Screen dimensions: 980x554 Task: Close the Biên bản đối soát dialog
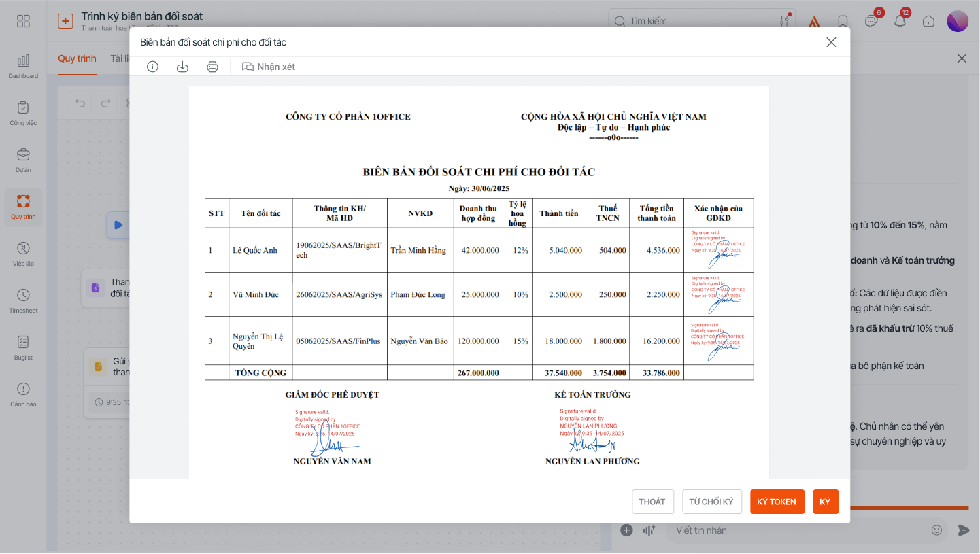click(x=831, y=42)
